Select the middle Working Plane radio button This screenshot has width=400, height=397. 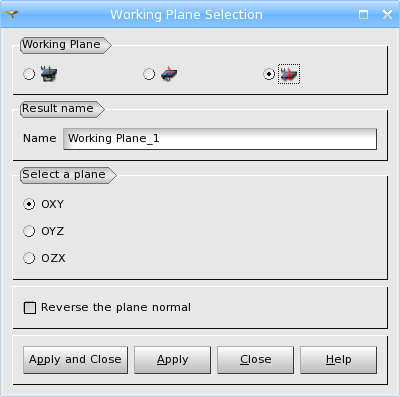pos(149,74)
